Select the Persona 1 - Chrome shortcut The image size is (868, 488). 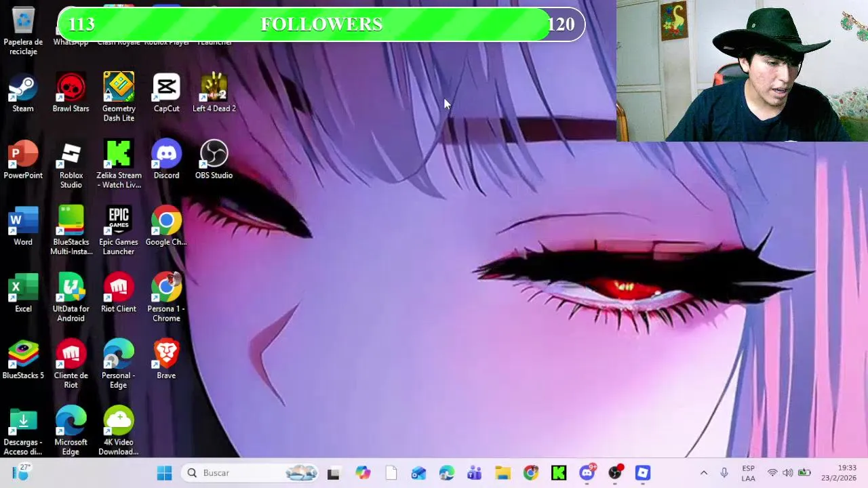pos(166,298)
